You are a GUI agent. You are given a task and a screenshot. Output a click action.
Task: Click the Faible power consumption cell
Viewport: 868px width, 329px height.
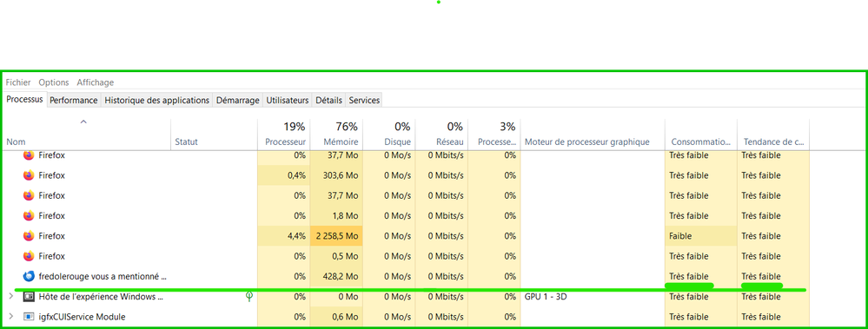(701, 236)
